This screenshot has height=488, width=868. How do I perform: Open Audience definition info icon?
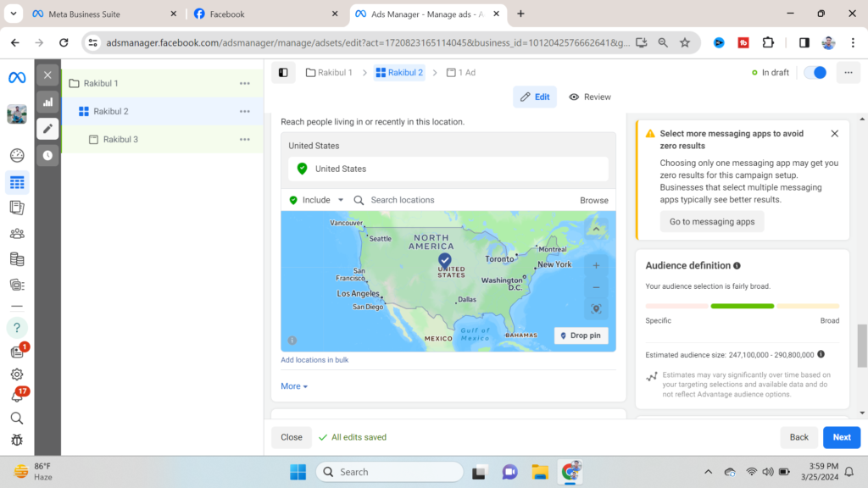(737, 266)
